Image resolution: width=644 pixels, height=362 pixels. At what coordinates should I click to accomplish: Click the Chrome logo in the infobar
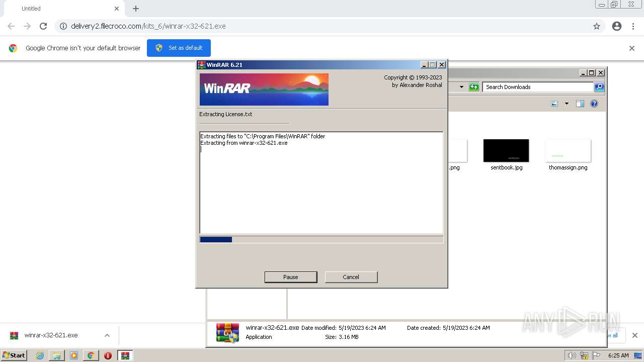[13, 48]
